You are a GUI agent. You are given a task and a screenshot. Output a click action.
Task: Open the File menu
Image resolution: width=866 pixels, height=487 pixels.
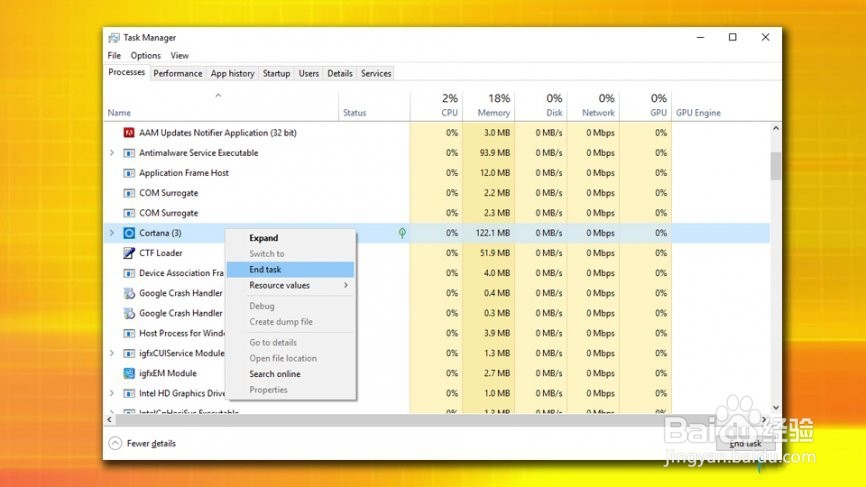pos(114,55)
